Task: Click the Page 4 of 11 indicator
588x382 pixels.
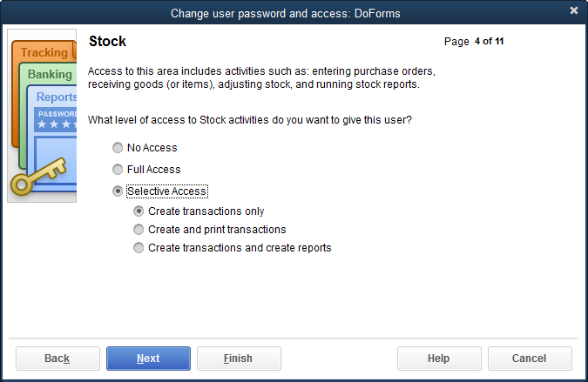Action: coord(474,41)
